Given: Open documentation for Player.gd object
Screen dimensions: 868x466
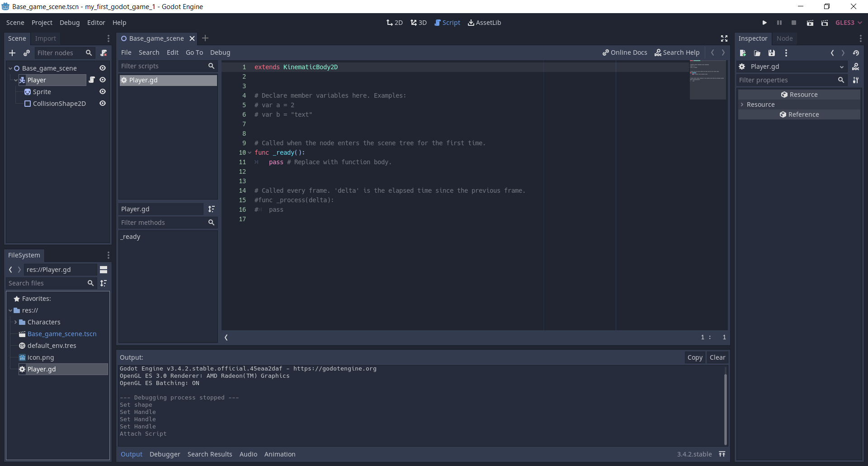Looking at the screenshot, I should (x=856, y=67).
